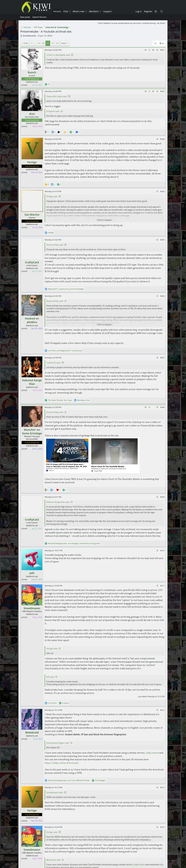
Task: Click the share icon on post #211
Action: [x=157, y=586]
